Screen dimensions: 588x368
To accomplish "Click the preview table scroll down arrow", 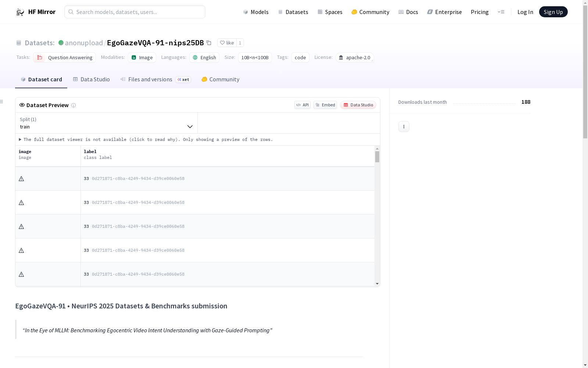I will tap(377, 284).
